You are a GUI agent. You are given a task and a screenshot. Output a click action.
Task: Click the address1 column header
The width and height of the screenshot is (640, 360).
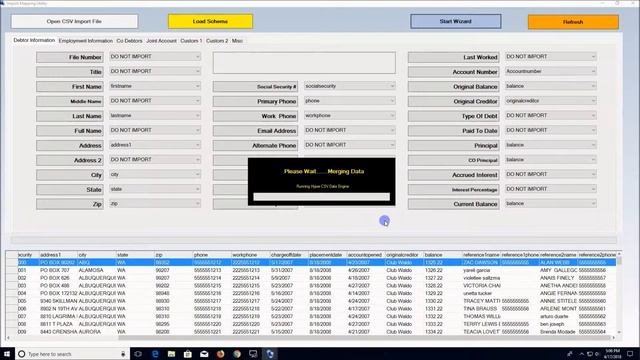[58, 255]
